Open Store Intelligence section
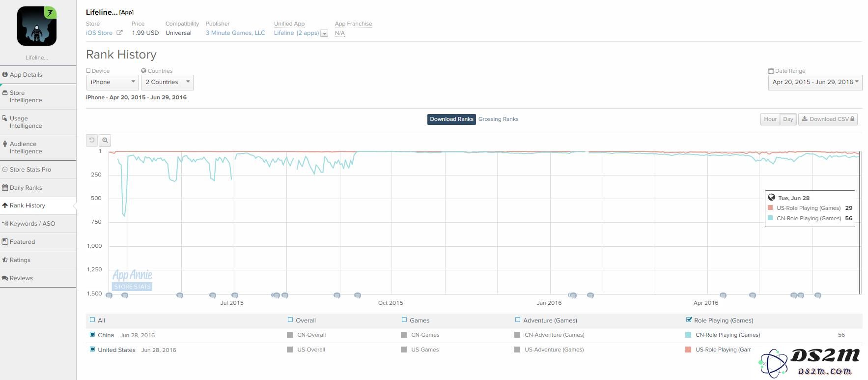Viewport: 868px width, 380px height. pyautogui.click(x=38, y=96)
